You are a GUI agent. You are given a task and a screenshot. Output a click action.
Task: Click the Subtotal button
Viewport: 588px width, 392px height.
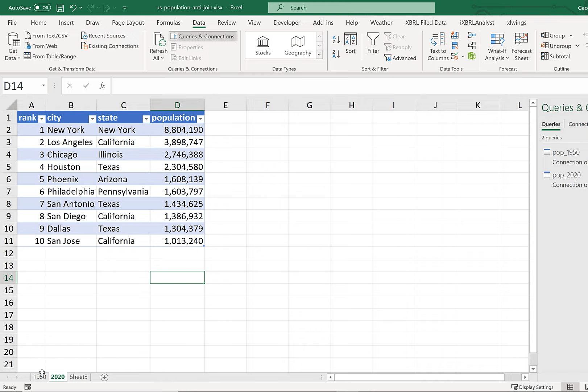pyautogui.click(x=555, y=56)
